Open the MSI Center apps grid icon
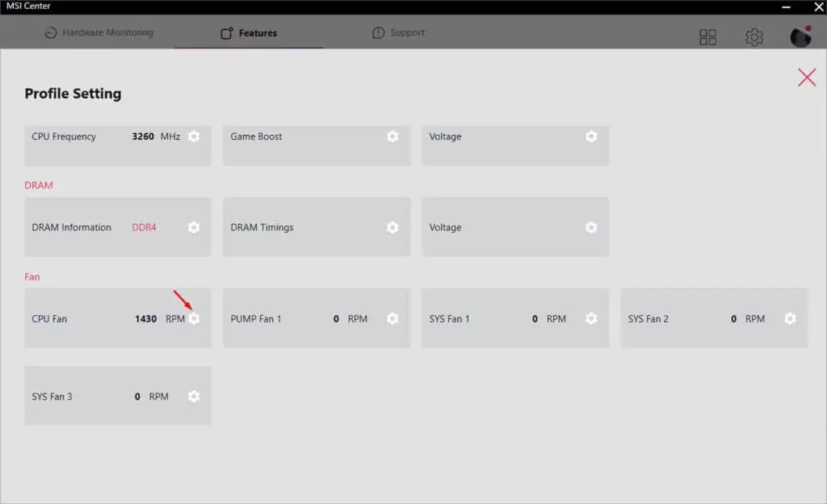This screenshot has width=827, height=504. pyautogui.click(x=707, y=36)
